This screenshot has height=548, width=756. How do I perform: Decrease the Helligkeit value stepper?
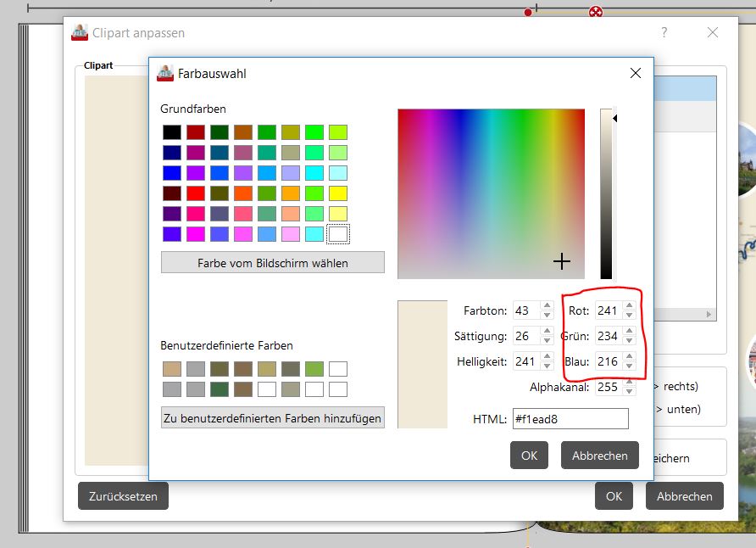pos(546,366)
